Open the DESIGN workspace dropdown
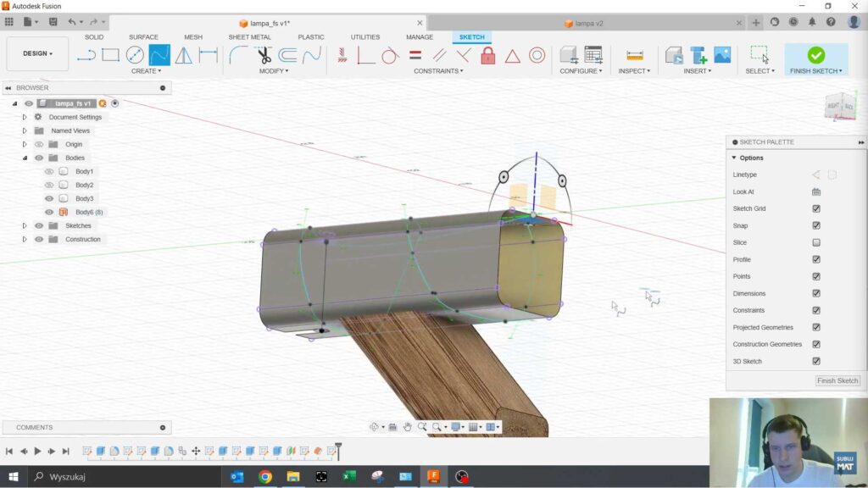Viewport: 868px width, 488px height. [x=37, y=53]
